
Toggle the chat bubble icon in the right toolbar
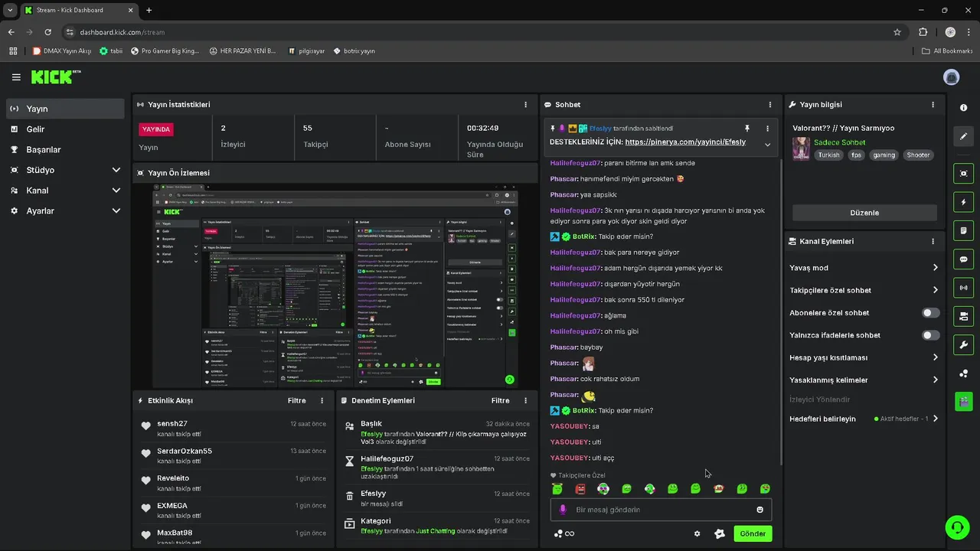[x=963, y=259]
